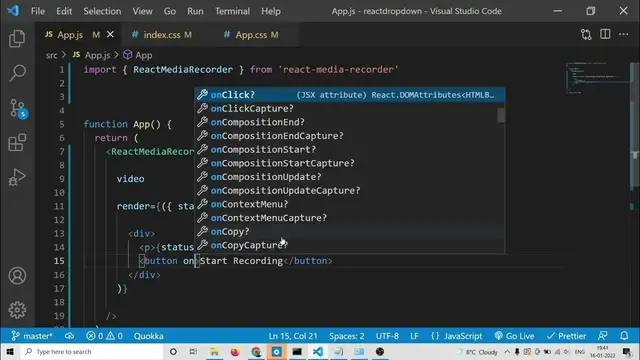This screenshot has height=360, width=640.
Task: Click the Prettier status item
Action: click(x=567, y=336)
